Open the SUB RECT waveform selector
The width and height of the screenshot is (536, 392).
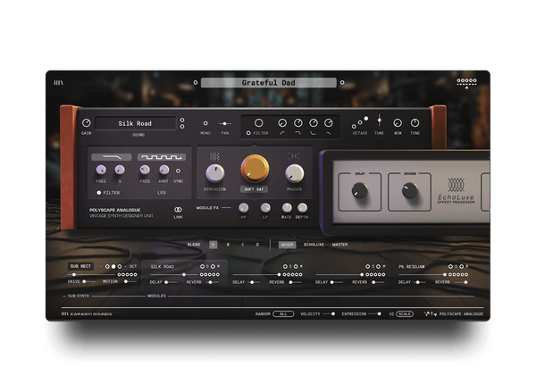coord(80,266)
